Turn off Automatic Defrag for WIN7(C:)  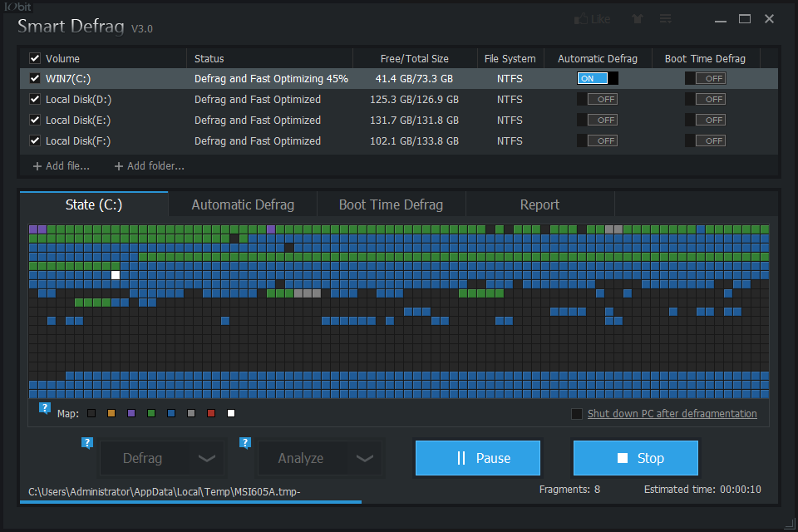tap(598, 78)
